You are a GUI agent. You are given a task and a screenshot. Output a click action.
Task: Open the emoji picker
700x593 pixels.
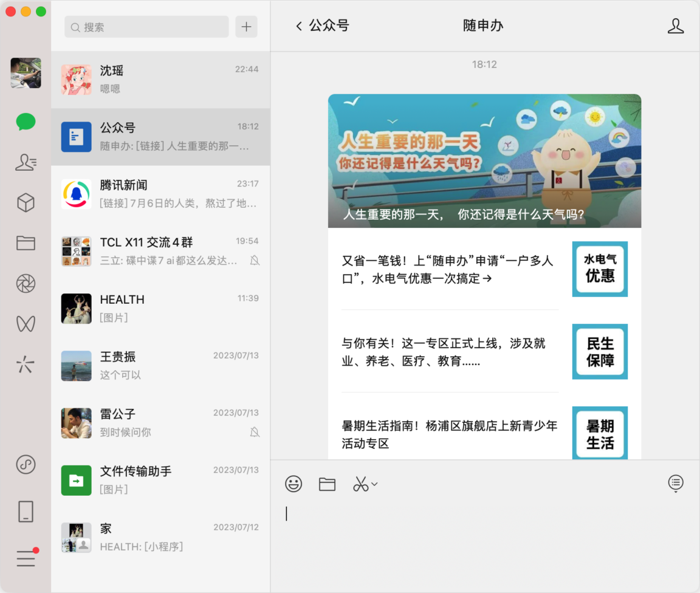[293, 484]
